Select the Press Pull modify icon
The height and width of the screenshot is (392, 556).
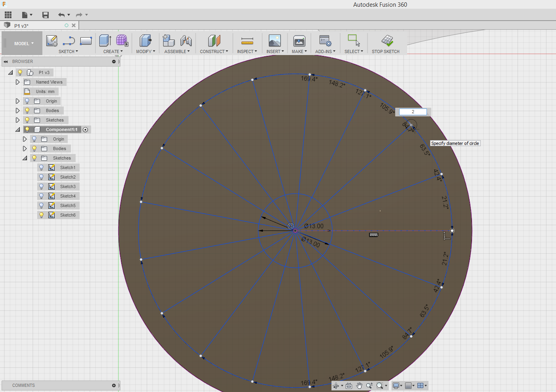coord(145,41)
